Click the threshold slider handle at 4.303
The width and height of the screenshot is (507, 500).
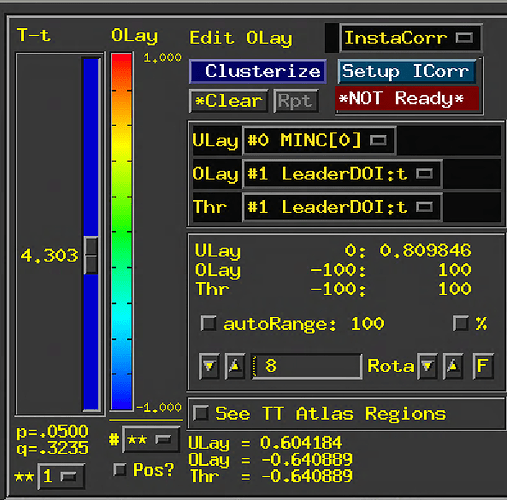coord(91,255)
